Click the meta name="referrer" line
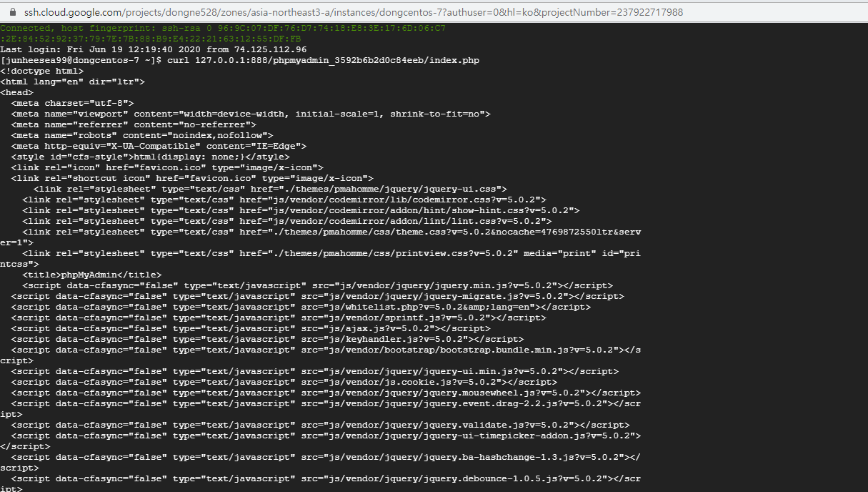The width and height of the screenshot is (868, 492). click(134, 124)
